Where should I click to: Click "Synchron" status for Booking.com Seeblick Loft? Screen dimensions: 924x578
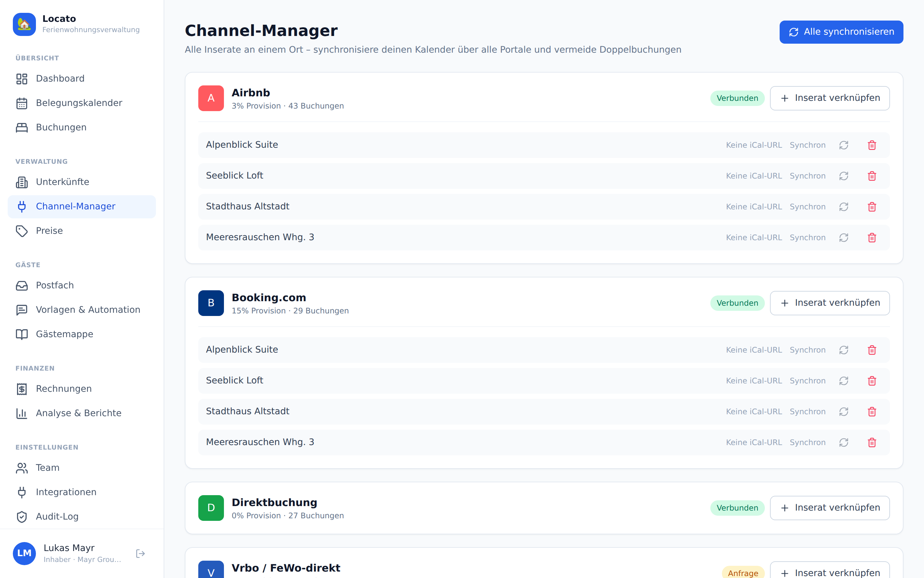(x=808, y=381)
